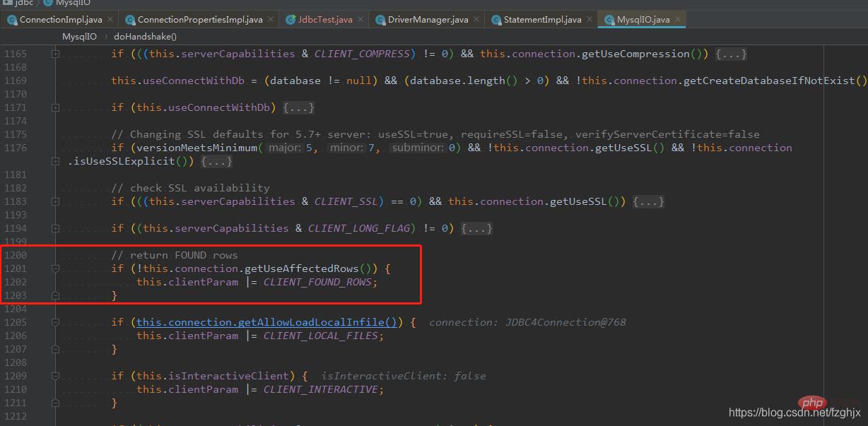This screenshot has height=426, width=868.
Task: Expand the {...} placeholder after CLIENT_LONG_FLAG
Action: click(476, 228)
